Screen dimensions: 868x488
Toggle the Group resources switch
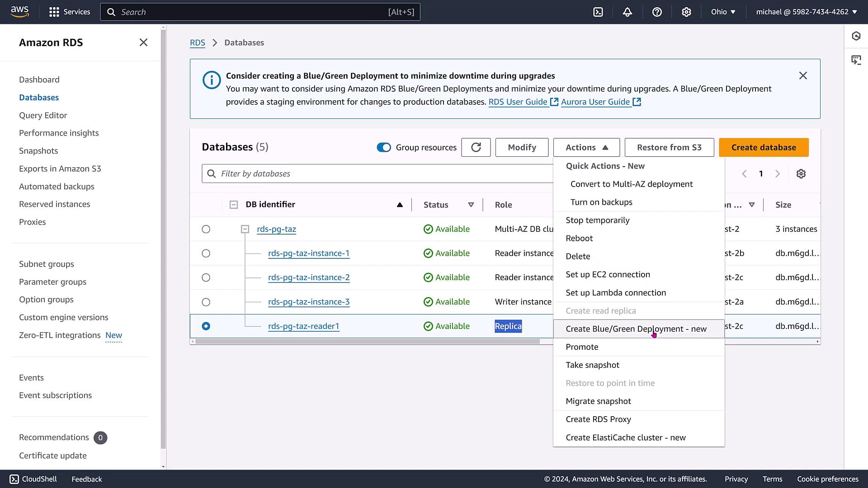[384, 147]
